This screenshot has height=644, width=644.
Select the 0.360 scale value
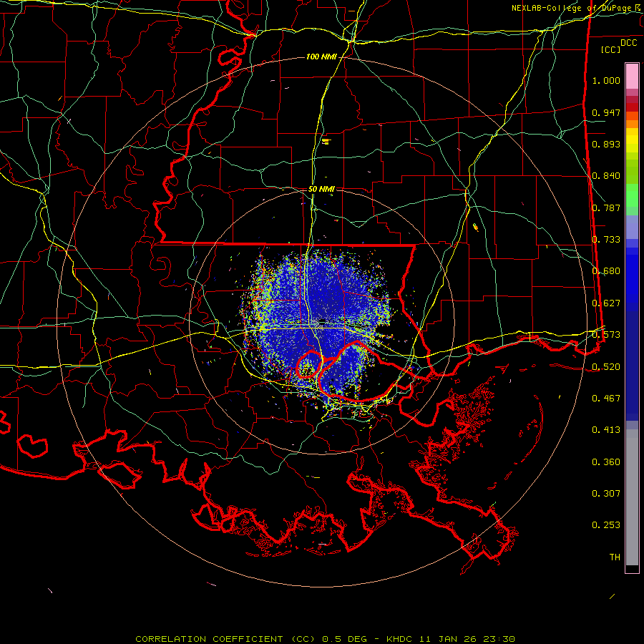[606, 462]
